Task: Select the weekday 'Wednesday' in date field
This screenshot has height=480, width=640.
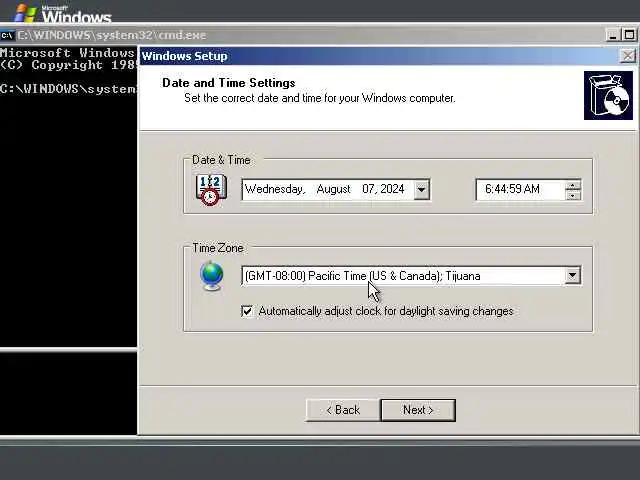Action: point(275,189)
